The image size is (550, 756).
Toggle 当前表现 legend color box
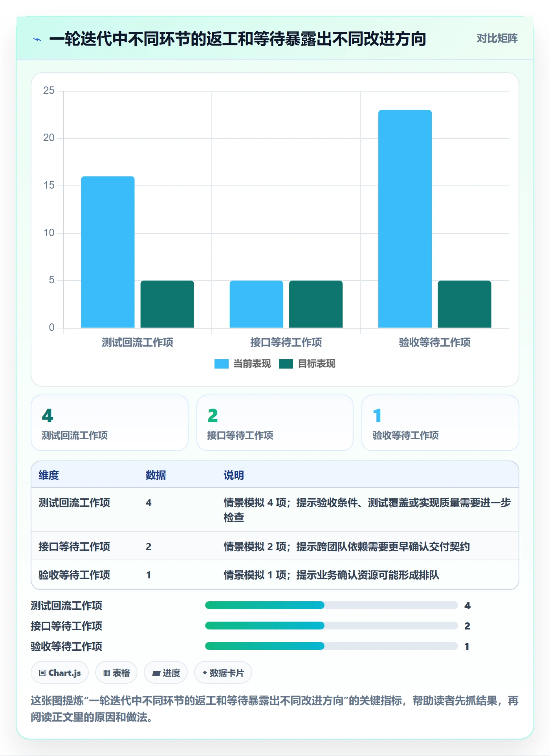coord(221,364)
